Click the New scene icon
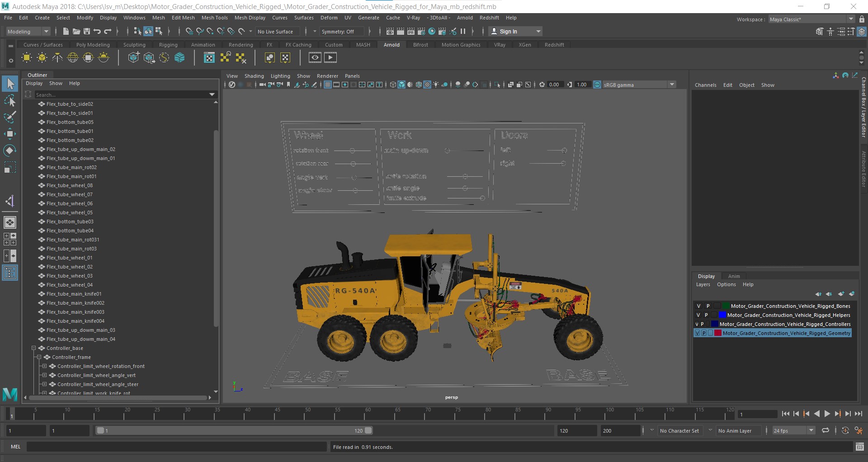The height and width of the screenshot is (462, 868). click(66, 31)
